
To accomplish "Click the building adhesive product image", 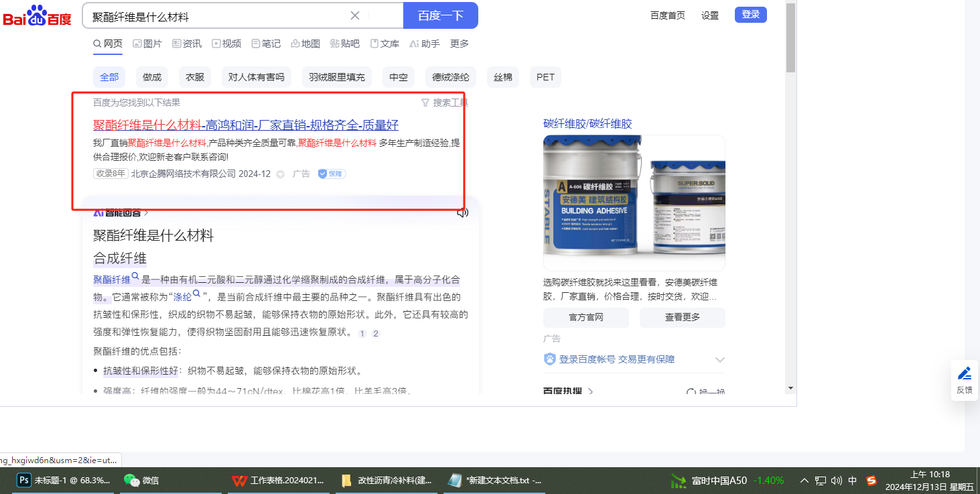I will [x=634, y=202].
